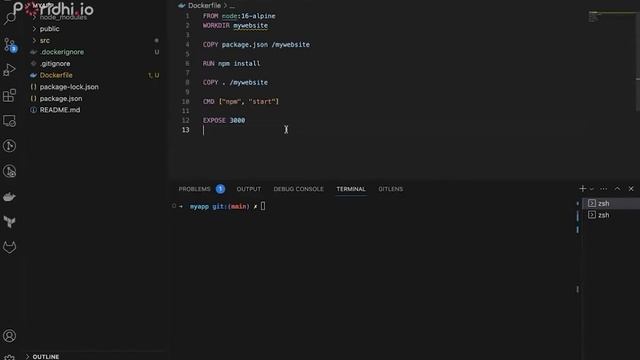Select the second zsh terminal
Image resolution: width=640 pixels, height=360 pixels.
click(603, 215)
